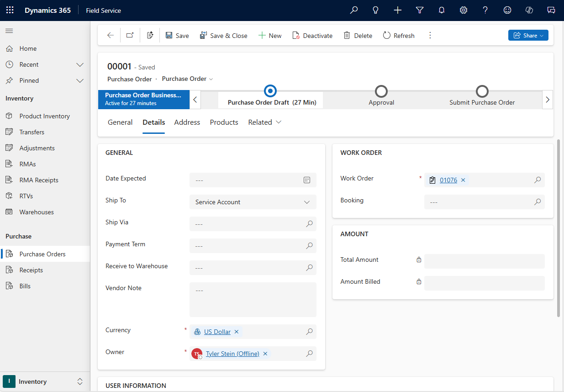Open work order 01076 link

448,180
